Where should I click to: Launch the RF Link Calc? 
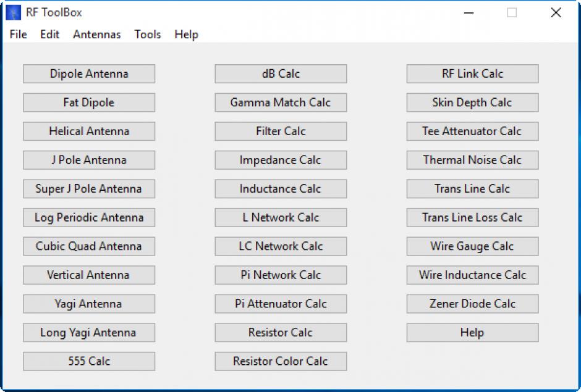tap(472, 74)
